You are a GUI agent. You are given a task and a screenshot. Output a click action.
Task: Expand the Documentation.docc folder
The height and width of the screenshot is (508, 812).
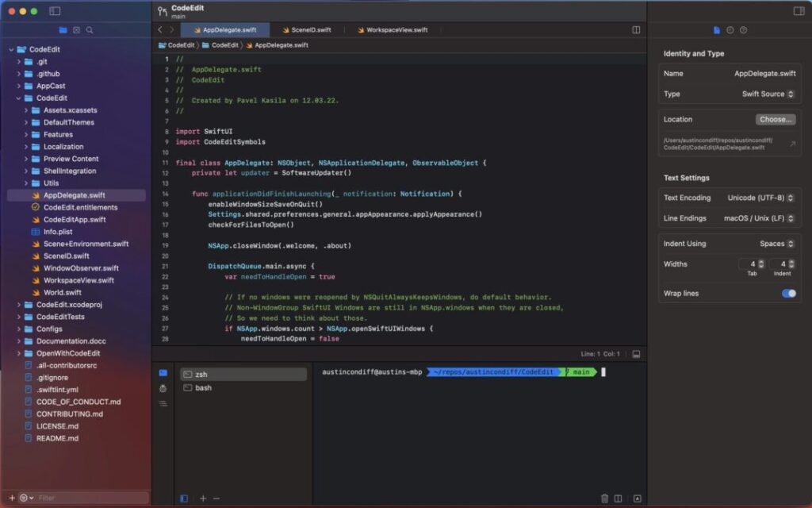click(x=19, y=341)
